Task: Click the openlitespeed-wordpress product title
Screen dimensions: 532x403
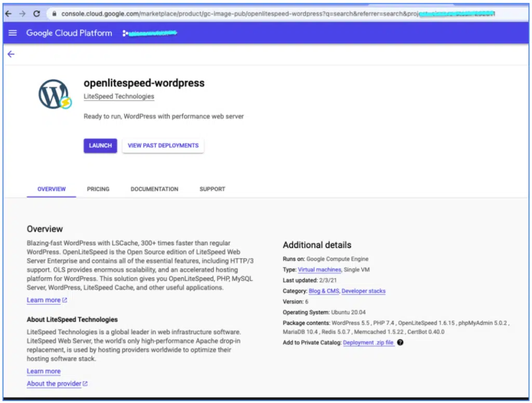Action: tap(144, 83)
